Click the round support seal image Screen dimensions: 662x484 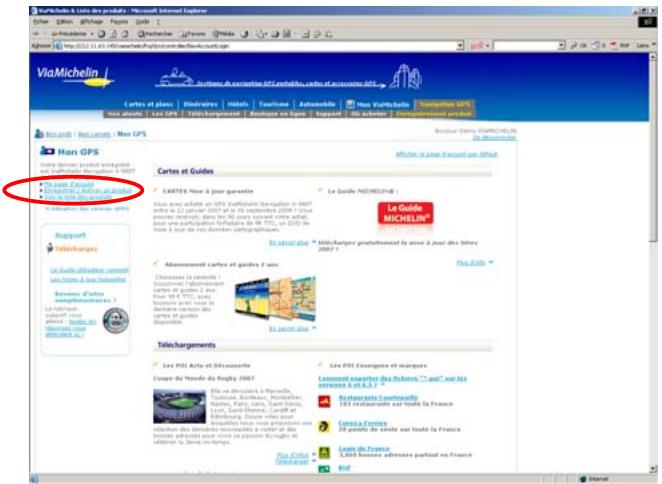pos(116,321)
